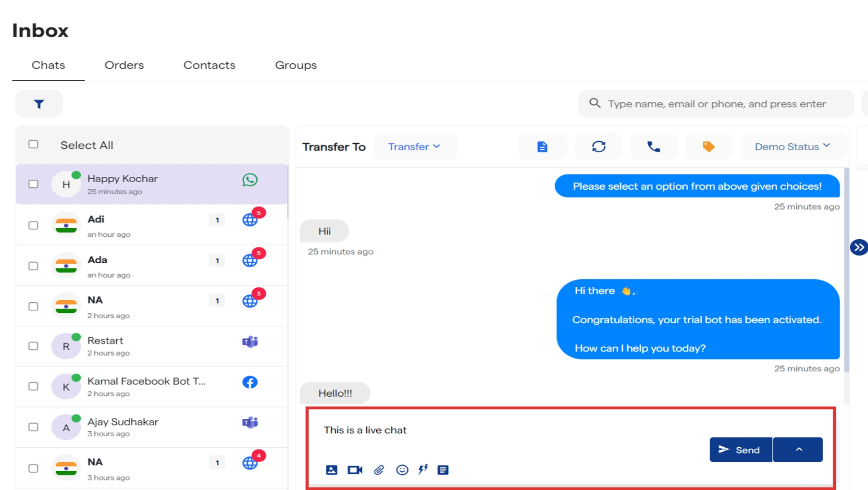Click the chevron arrow next to Send
Viewport: 868px width, 490px height.
(798, 449)
